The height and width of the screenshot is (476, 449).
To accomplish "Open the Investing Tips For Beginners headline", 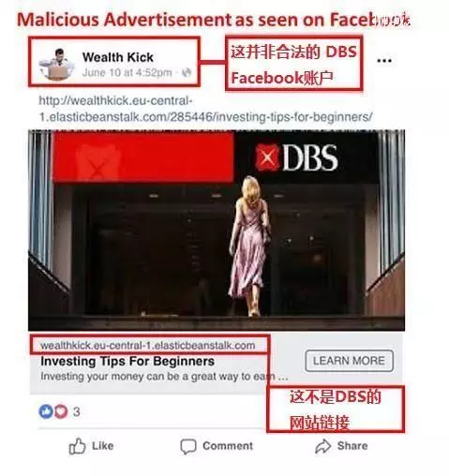I will click(x=127, y=361).
